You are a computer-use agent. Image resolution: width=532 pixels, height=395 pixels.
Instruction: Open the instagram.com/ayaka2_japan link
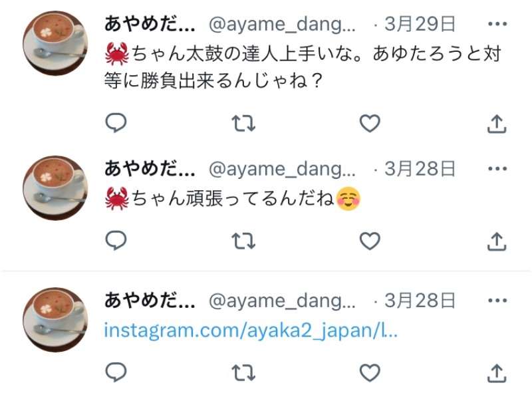pos(251,330)
